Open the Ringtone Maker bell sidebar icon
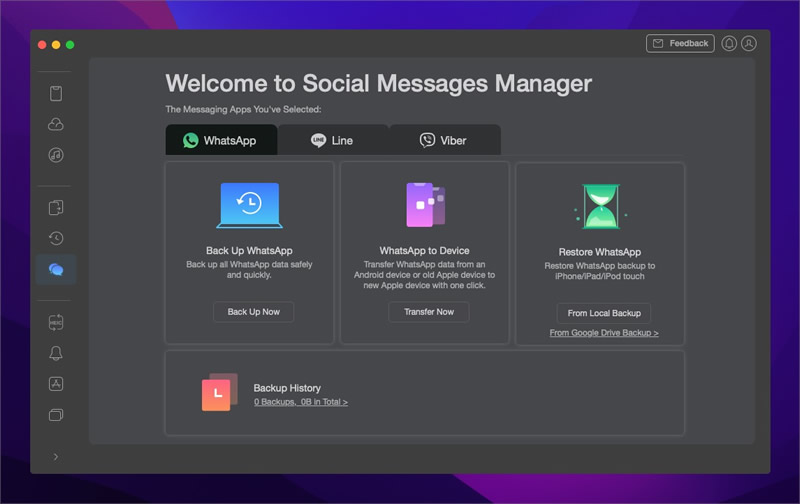 click(56, 353)
